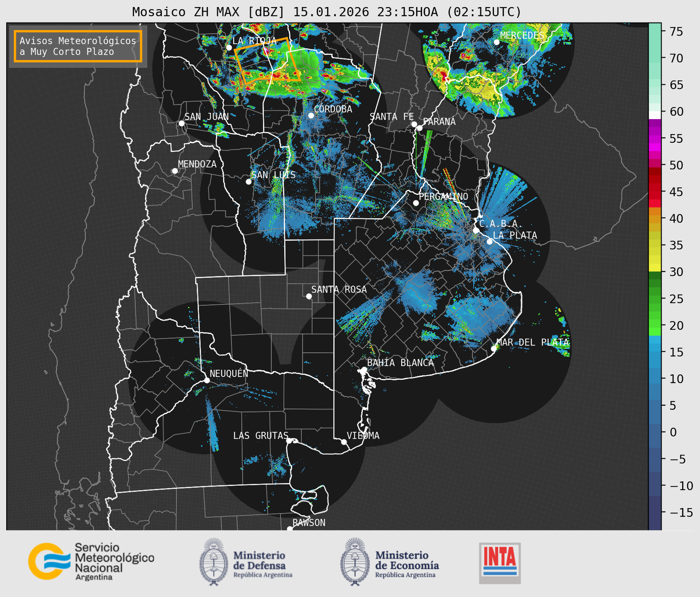Click the MAR DEL PLATA label
Viewport: 700px width, 597px height.
point(532,342)
